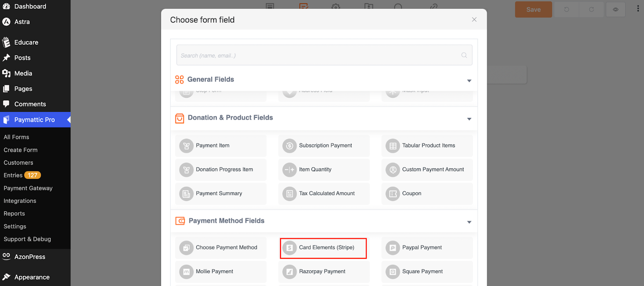Open the three-dot more options menu
The height and width of the screenshot is (286, 644).
click(x=638, y=8)
